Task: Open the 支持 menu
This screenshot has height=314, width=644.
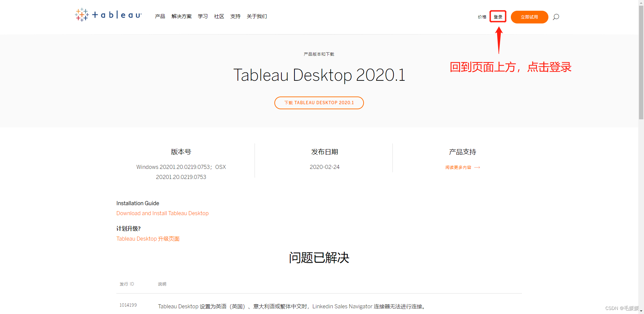Action: pyautogui.click(x=235, y=16)
